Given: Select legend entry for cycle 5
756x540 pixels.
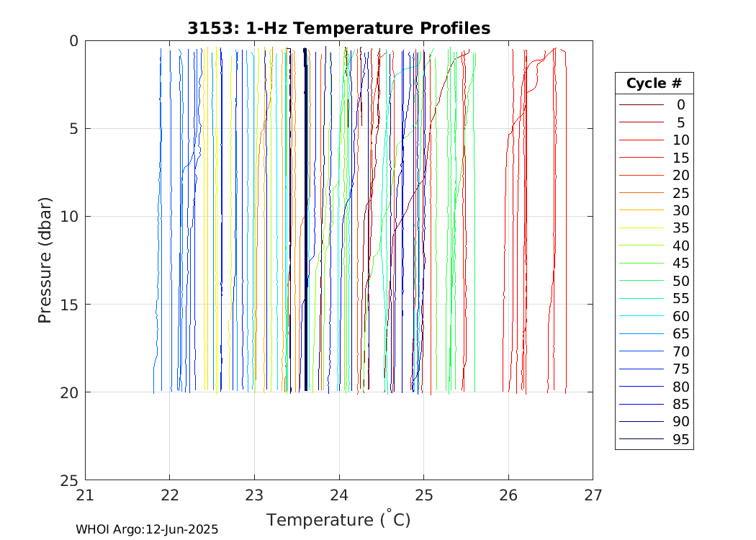Looking at the screenshot, I should point(654,122).
